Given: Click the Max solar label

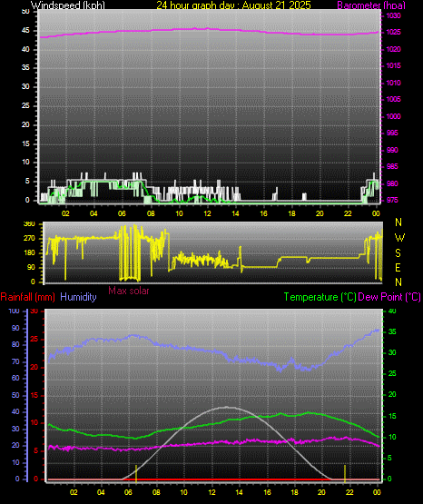Looking at the screenshot, I should point(129,291).
